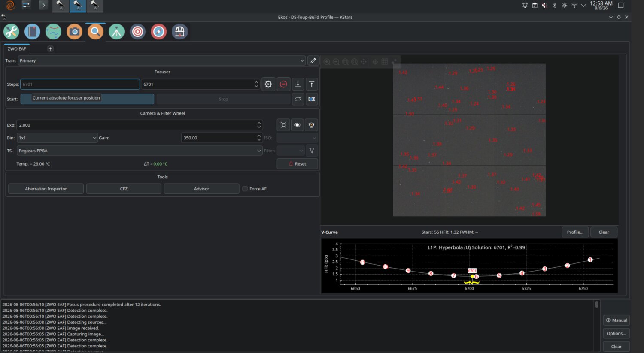Open the CFZ tool
644x353 pixels.
[x=124, y=189]
